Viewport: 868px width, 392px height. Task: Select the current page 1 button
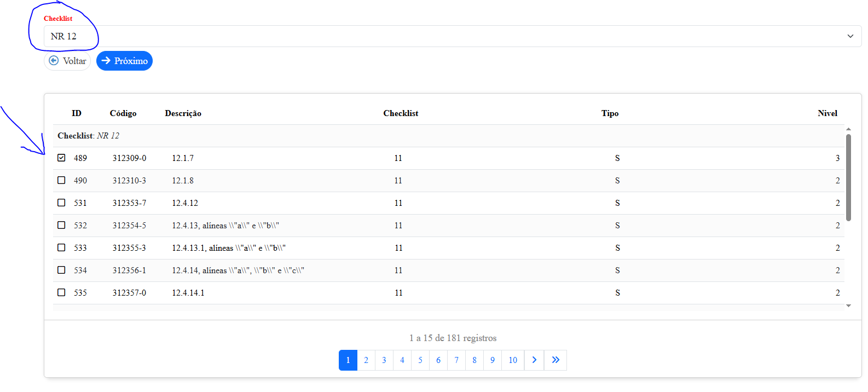[x=348, y=360]
